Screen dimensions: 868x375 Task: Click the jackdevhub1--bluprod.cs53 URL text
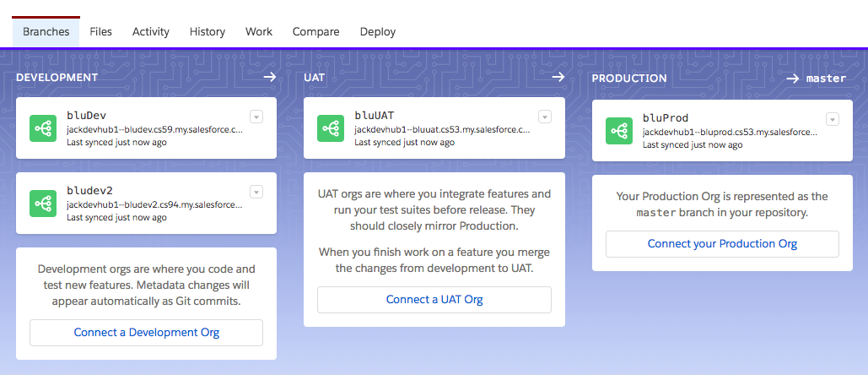731,133
